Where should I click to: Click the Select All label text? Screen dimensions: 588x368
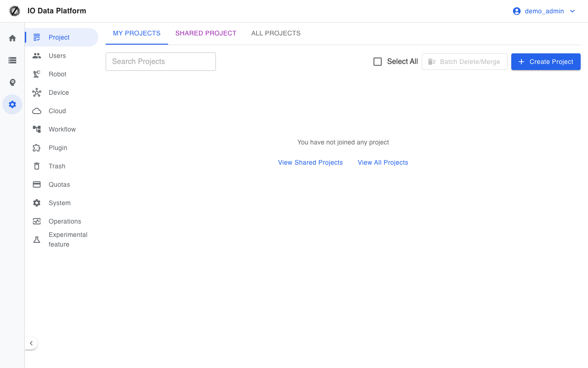pos(402,62)
